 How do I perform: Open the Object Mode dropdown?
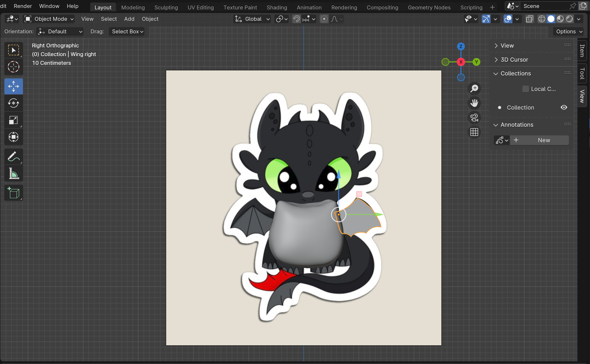[49, 19]
